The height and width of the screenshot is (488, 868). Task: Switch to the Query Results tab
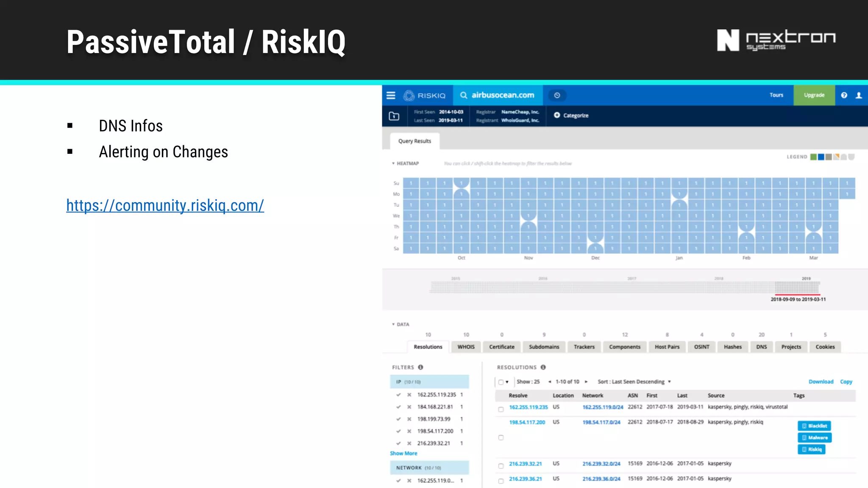415,141
